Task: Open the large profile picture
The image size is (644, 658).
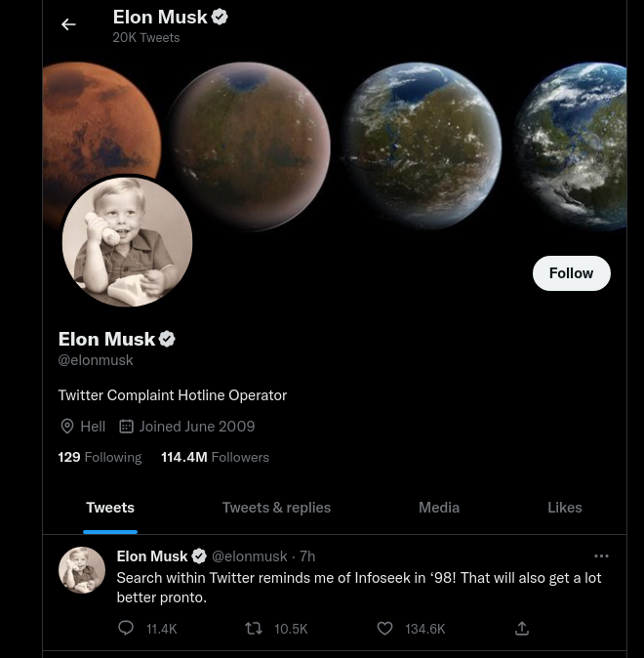Action: pos(127,241)
